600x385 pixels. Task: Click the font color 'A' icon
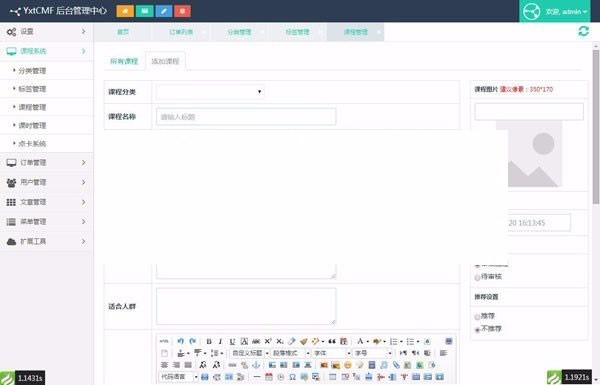coord(360,341)
